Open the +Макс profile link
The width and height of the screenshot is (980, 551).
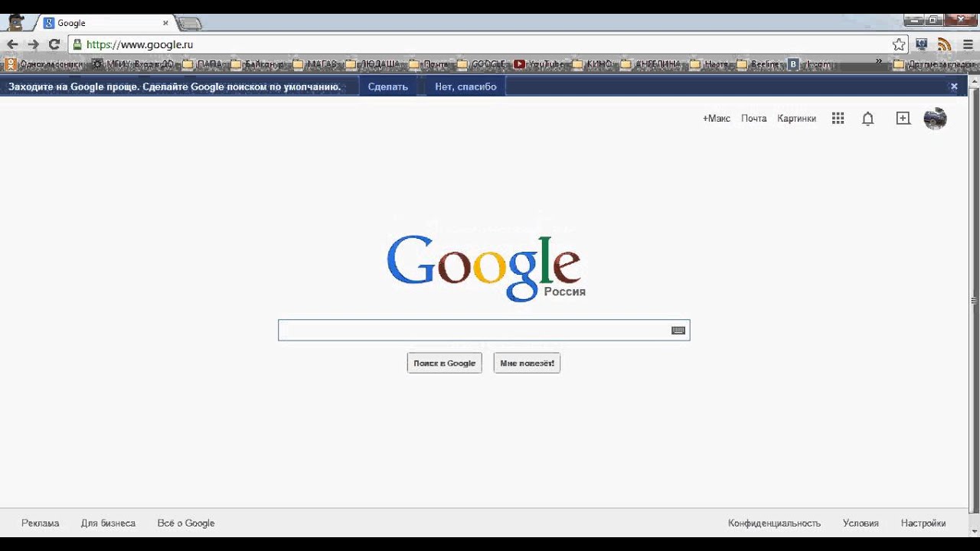point(717,119)
